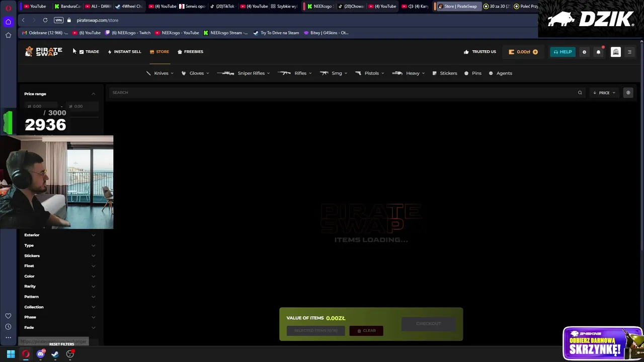This screenshot has height=362, width=644.
Task: Expand the Exterior filter
Action: pyautogui.click(x=60, y=235)
